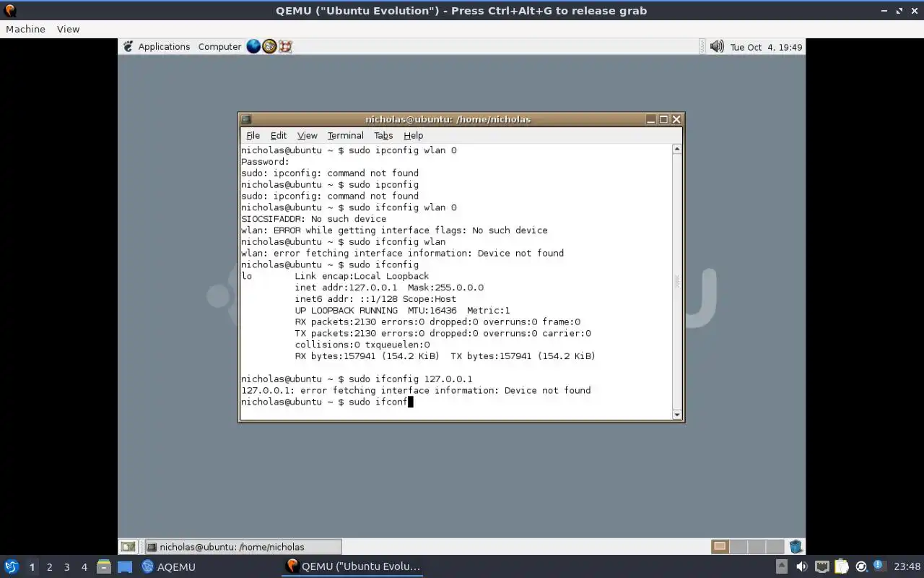924x578 pixels.
Task: Click the host update manager tray icon
Action: [x=860, y=566]
